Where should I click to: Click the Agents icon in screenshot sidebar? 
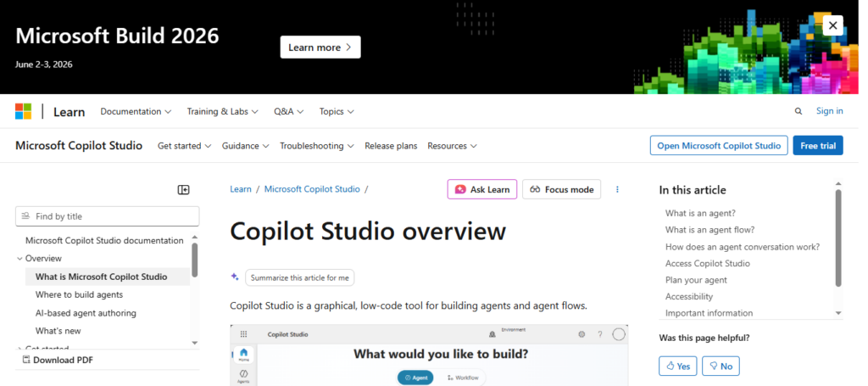243,377
